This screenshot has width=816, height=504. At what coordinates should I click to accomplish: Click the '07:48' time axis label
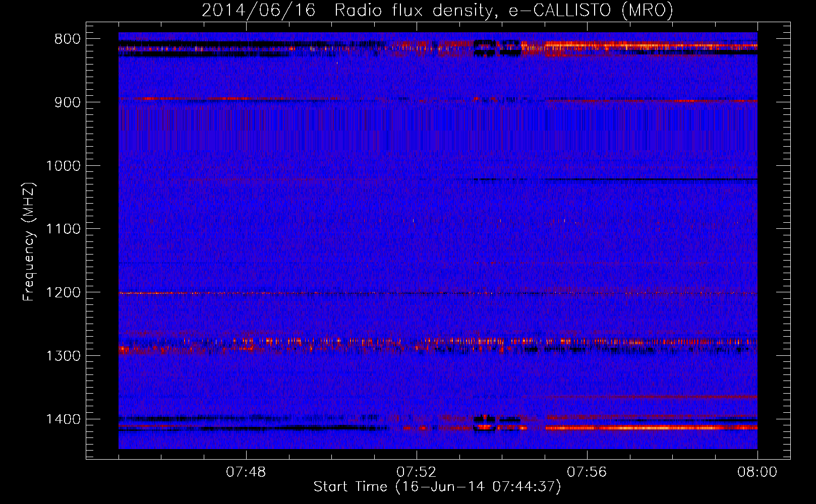pyautogui.click(x=246, y=472)
